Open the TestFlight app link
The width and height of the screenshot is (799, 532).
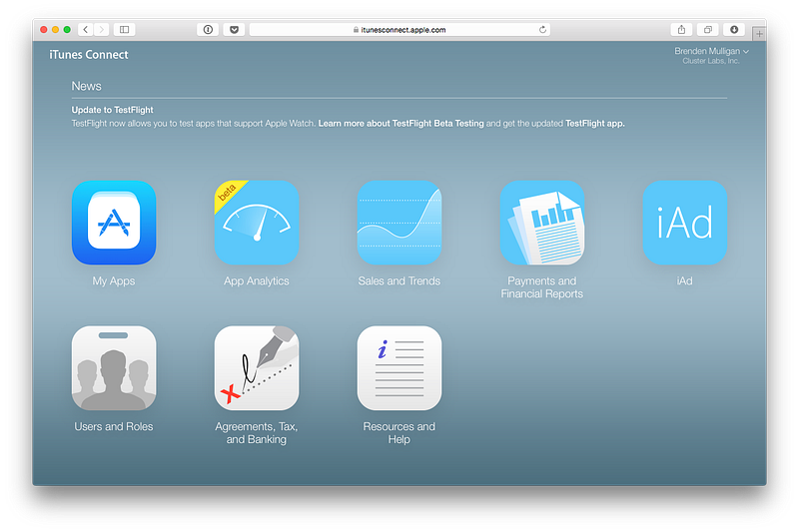[x=594, y=123]
